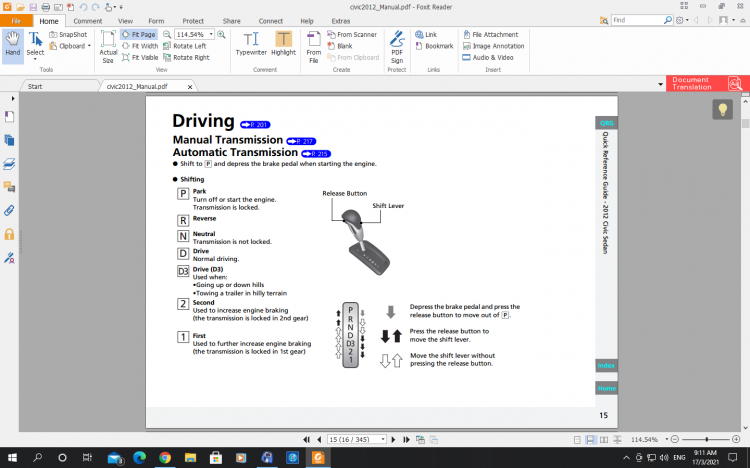Image resolution: width=750 pixels, height=468 pixels.
Task: Create PDF From Scanner
Action: coord(352,34)
